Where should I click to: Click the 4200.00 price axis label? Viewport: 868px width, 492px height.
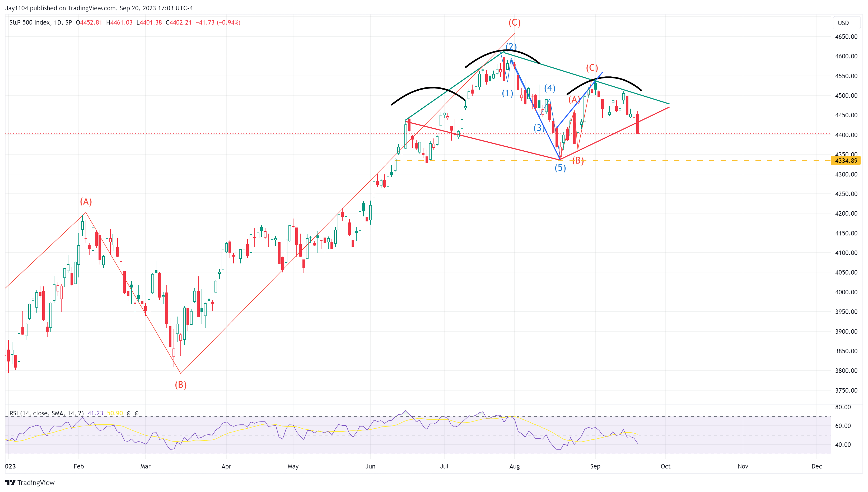[846, 213]
